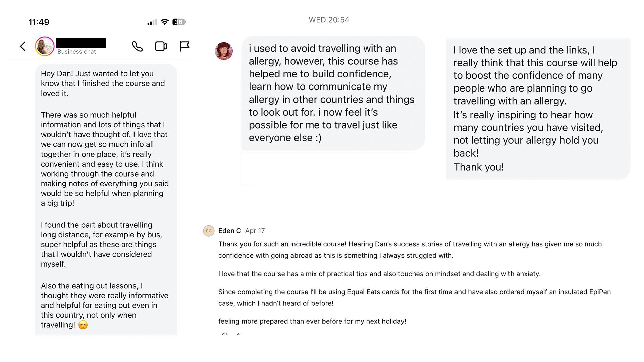This screenshot has width=644, height=362.
Task: Add a reaction below Eden C's comment
Action: (225, 334)
